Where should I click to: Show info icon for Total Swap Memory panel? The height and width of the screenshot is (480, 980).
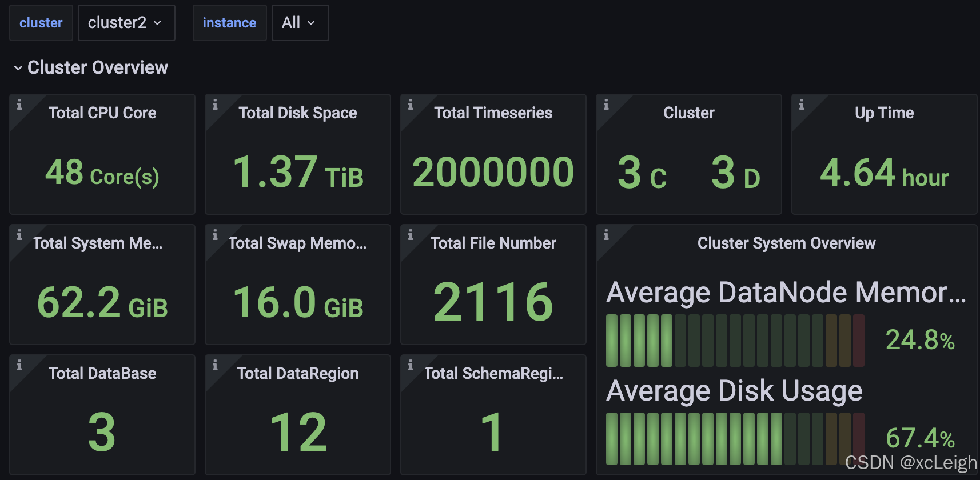215,235
